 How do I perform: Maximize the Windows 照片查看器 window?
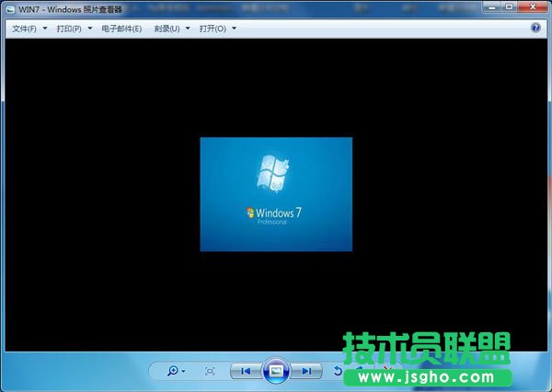[509, 7]
